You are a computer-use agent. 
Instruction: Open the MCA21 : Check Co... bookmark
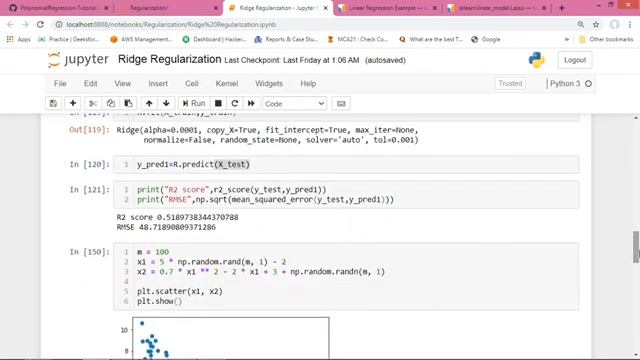pos(358,40)
